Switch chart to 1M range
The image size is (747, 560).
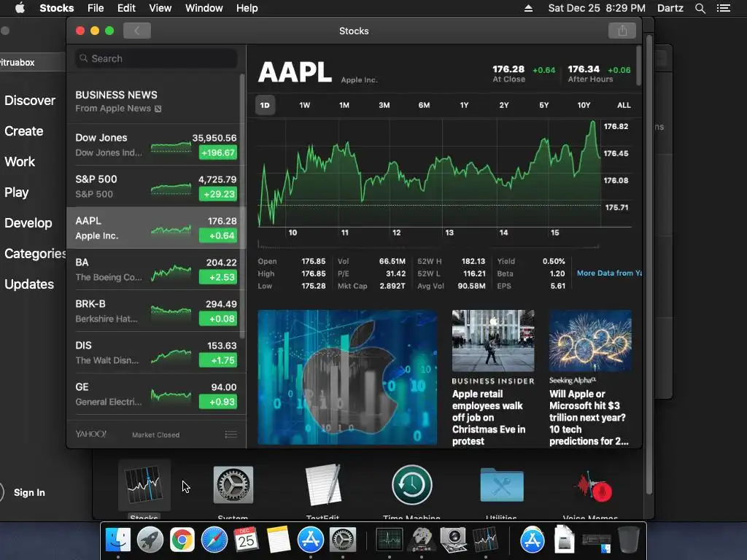coord(344,105)
